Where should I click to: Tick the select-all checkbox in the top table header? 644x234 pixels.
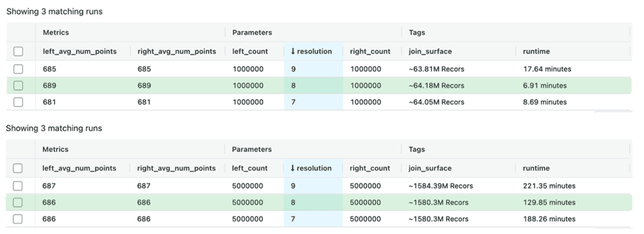pos(18,52)
